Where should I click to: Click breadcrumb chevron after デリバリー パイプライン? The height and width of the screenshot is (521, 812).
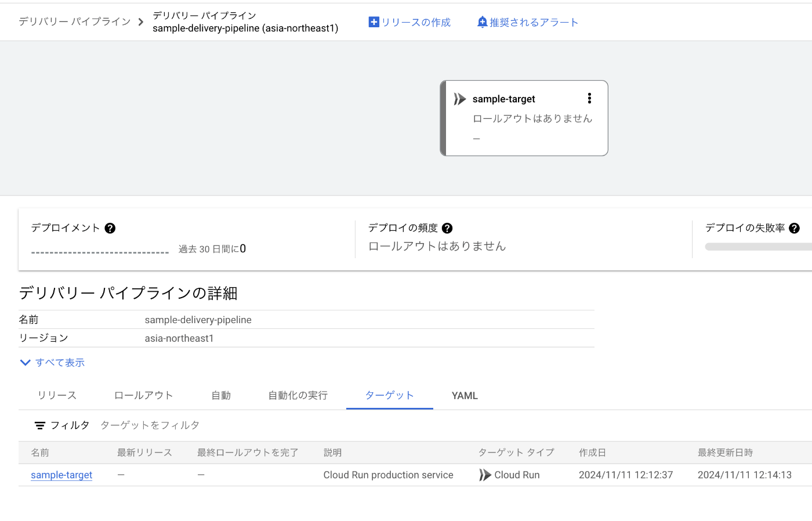coord(141,22)
